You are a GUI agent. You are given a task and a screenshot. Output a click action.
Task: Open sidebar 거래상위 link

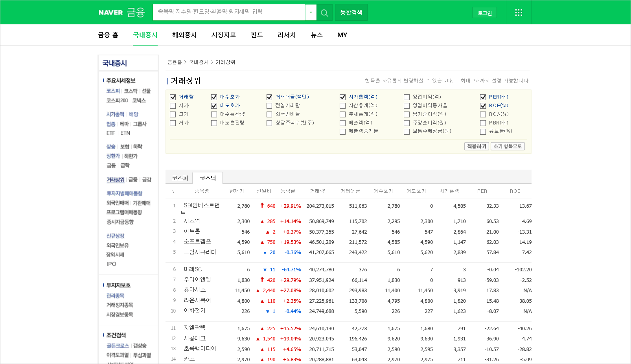point(116,180)
